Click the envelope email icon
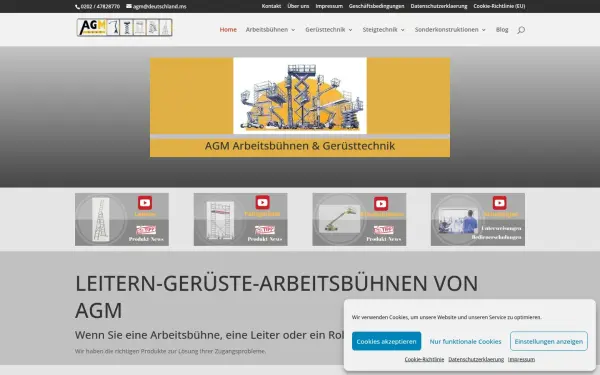 [129, 6]
